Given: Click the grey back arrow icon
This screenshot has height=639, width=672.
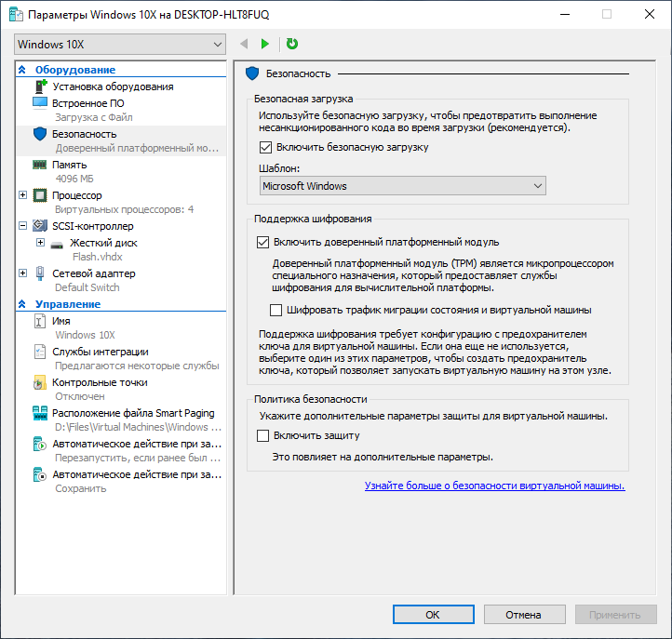Looking at the screenshot, I should click(x=244, y=44).
